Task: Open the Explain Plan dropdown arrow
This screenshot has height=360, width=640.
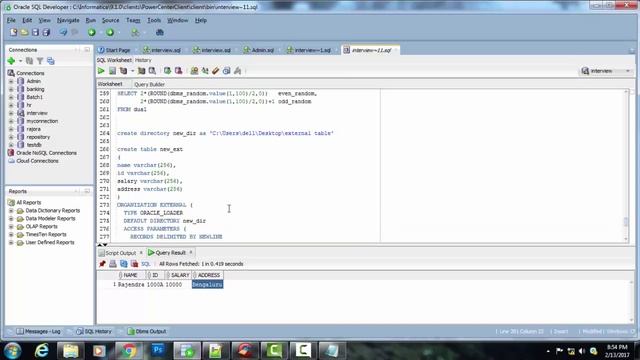Action: pos(132,71)
